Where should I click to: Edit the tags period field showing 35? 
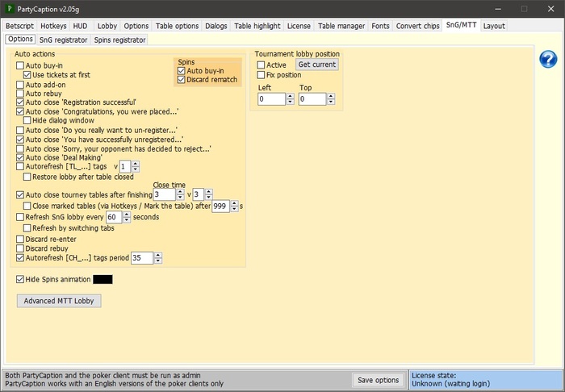coord(142,258)
